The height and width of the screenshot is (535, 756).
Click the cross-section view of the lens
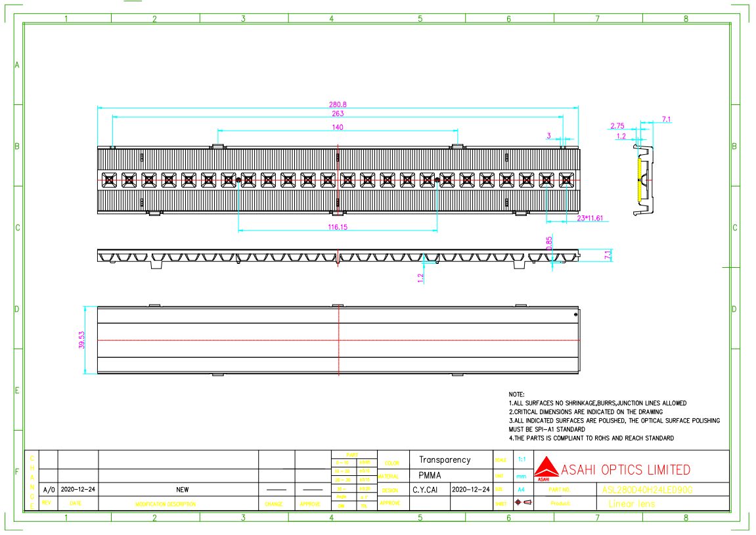click(338, 258)
